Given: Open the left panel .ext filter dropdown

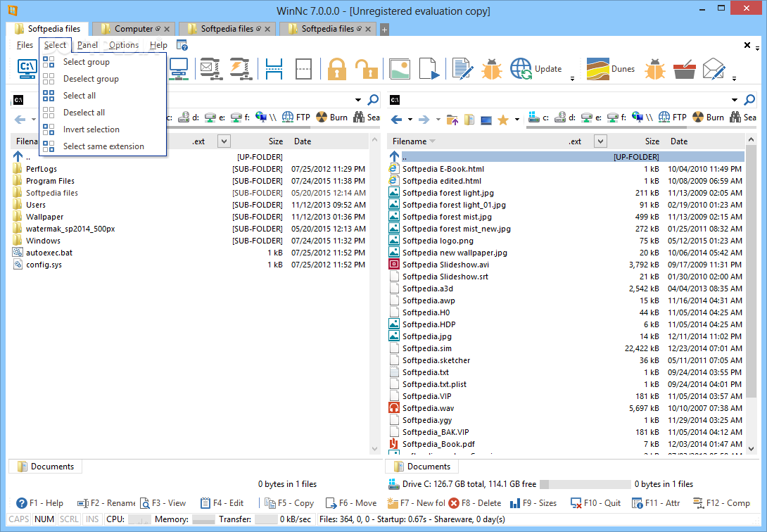Looking at the screenshot, I should pyautogui.click(x=224, y=141).
